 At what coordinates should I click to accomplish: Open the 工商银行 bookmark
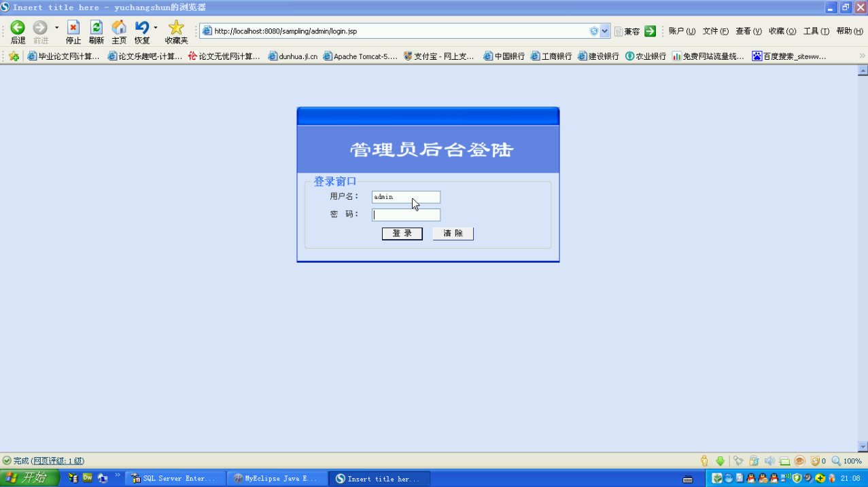tap(551, 56)
